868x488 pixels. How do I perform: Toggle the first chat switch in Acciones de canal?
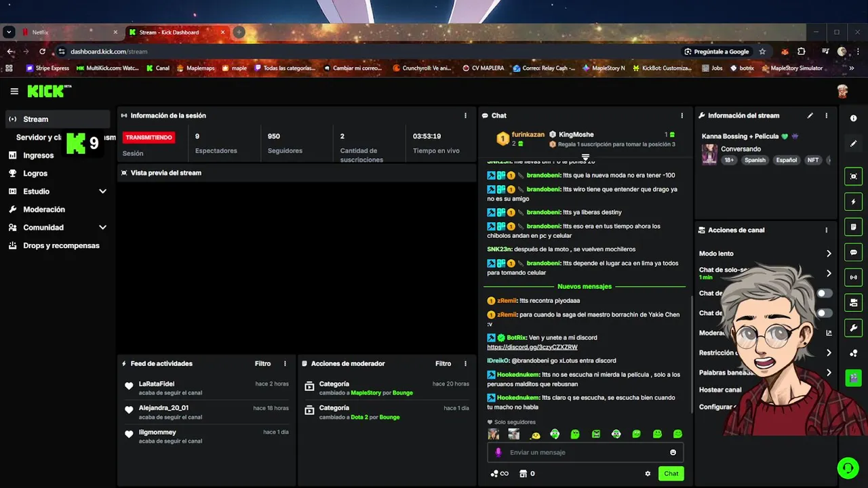click(824, 293)
